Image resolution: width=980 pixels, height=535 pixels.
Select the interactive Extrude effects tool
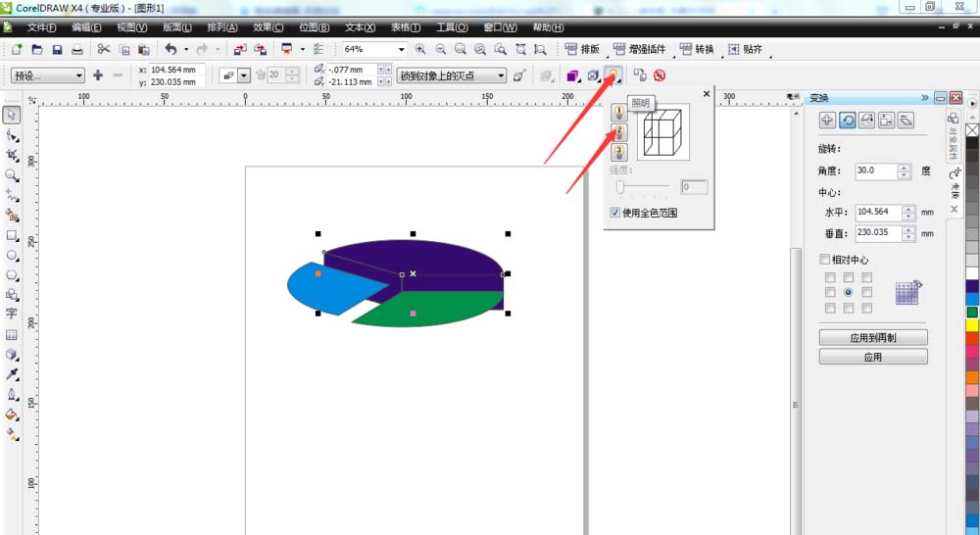pos(12,355)
